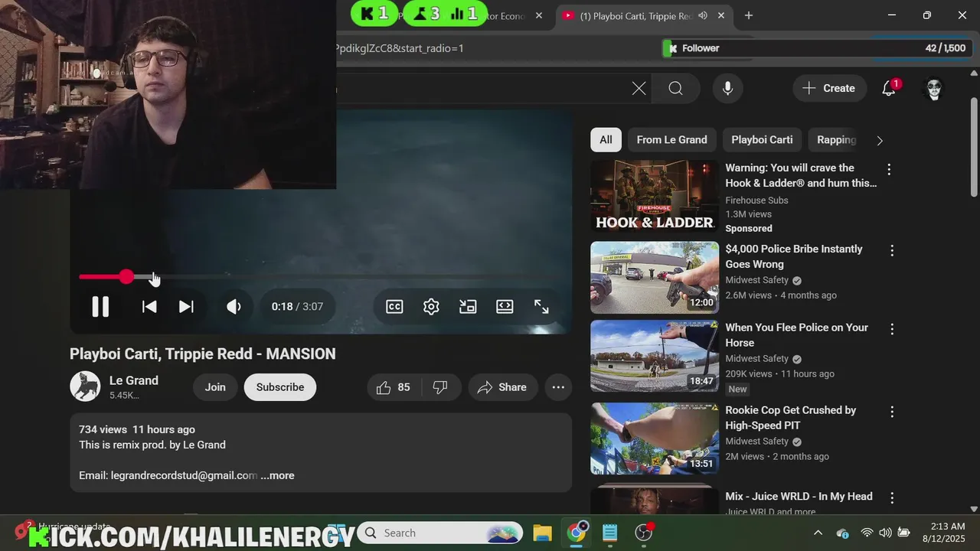The width and height of the screenshot is (980, 551).
Task: Open the When You Flee Police thumbnail
Action: coord(655,356)
